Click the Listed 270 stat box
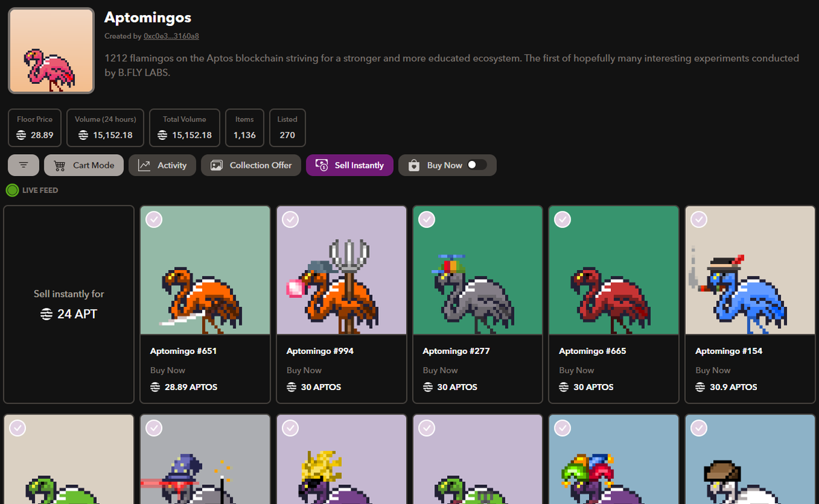This screenshot has width=819, height=504. [x=287, y=128]
